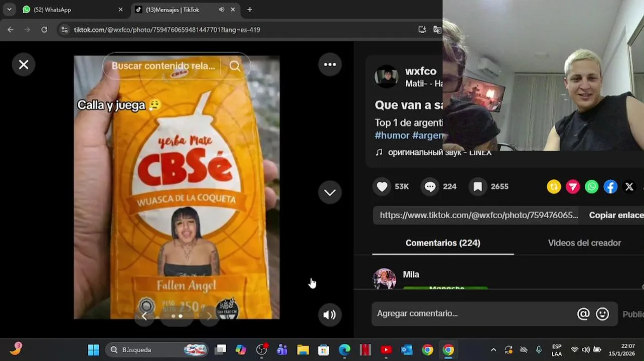Open the translate page icon in the address bar
Screen dimensions: 644x361
[x=437, y=30]
